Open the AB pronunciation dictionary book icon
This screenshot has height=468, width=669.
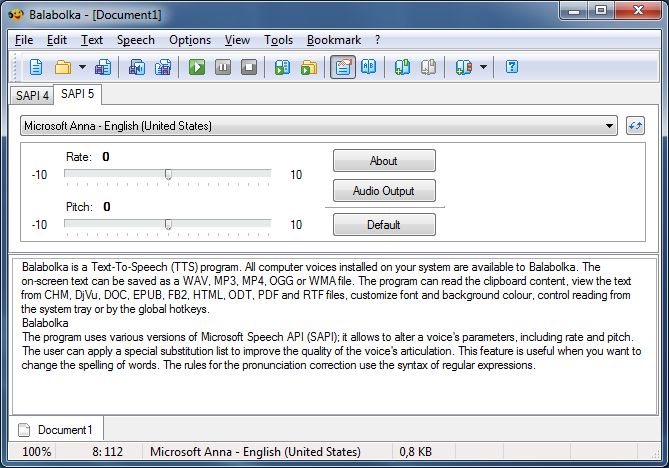coord(369,67)
